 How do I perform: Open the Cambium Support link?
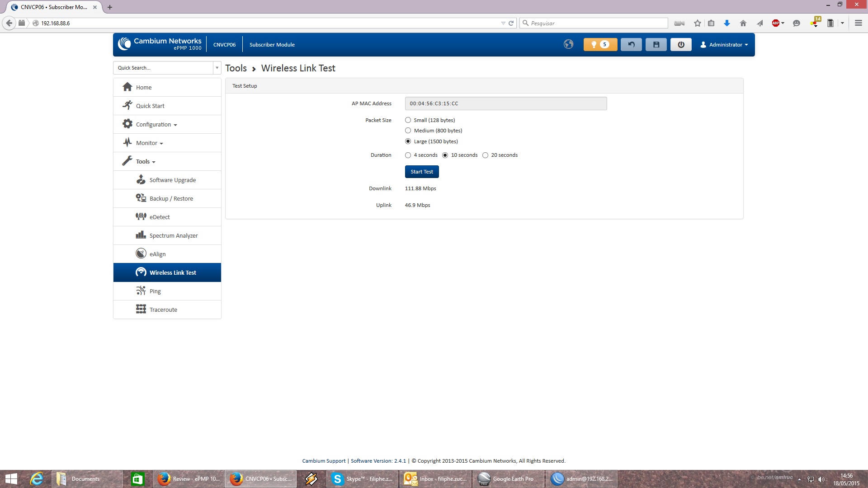click(x=324, y=461)
